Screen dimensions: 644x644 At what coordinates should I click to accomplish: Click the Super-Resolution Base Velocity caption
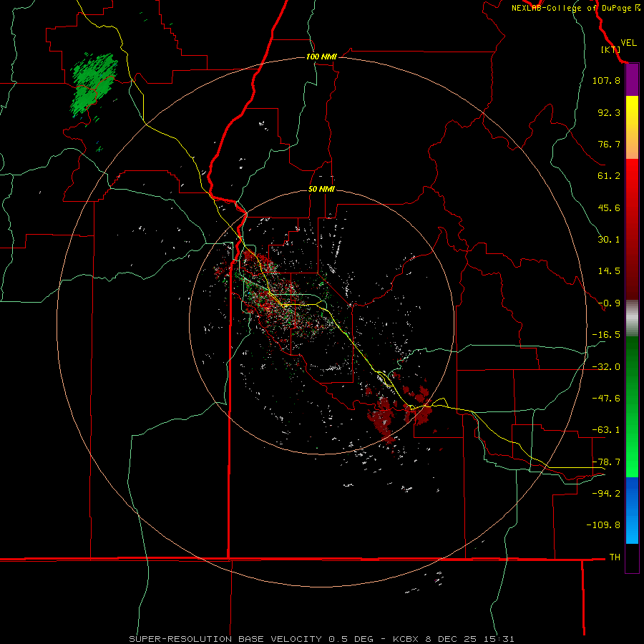(321, 639)
